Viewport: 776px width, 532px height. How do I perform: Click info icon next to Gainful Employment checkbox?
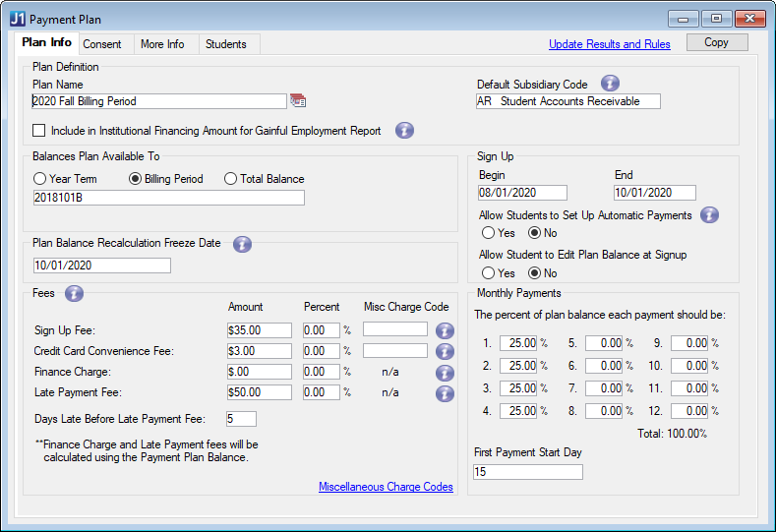(x=404, y=130)
